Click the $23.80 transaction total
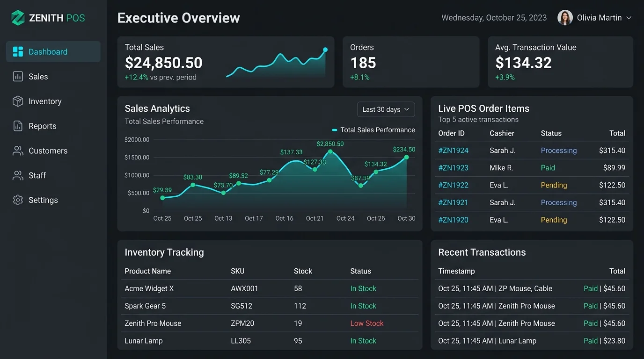This screenshot has width=644, height=359. 615,341
